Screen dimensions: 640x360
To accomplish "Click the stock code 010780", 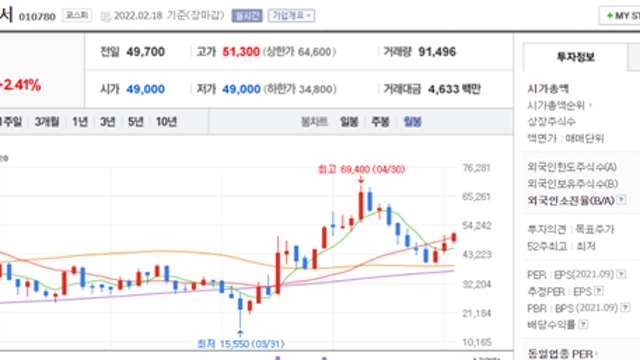I will click(37, 17).
